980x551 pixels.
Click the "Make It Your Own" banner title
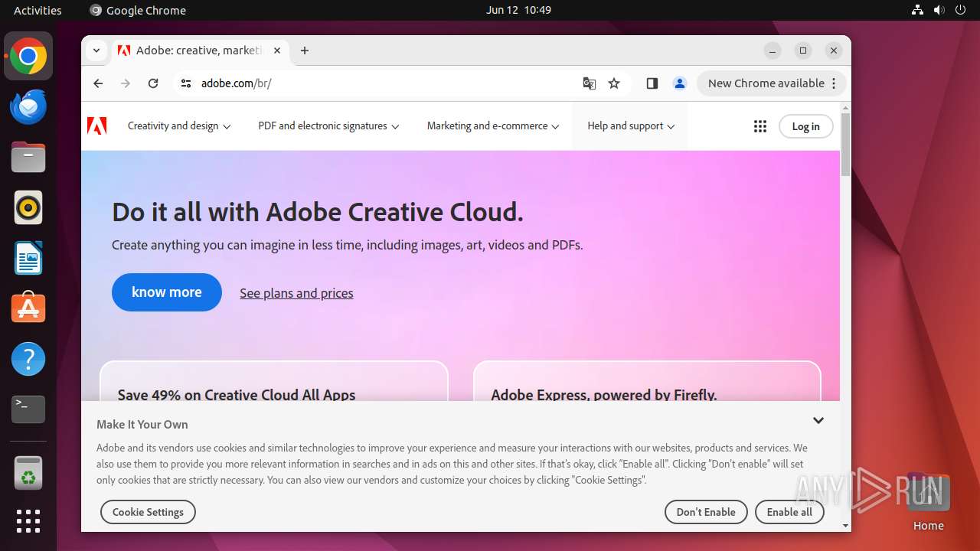coord(142,424)
